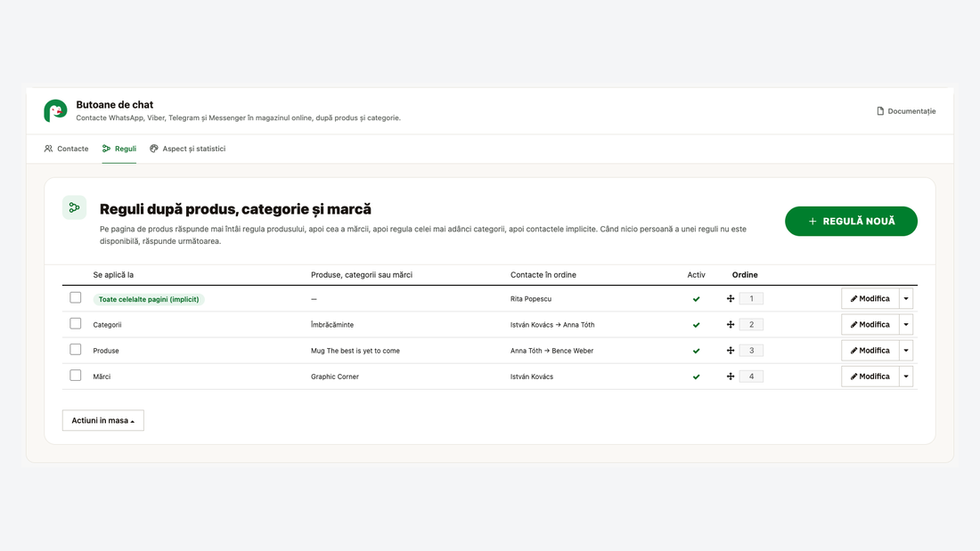Viewport: 980px width, 551px height.
Task: Click the rules icon beside the heading
Action: [74, 208]
